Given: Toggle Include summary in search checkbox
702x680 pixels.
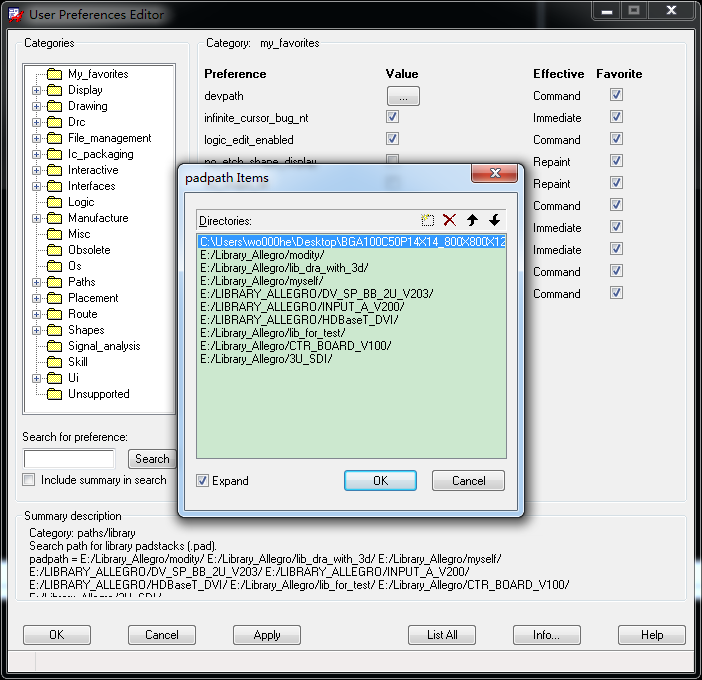Looking at the screenshot, I should pyautogui.click(x=29, y=480).
